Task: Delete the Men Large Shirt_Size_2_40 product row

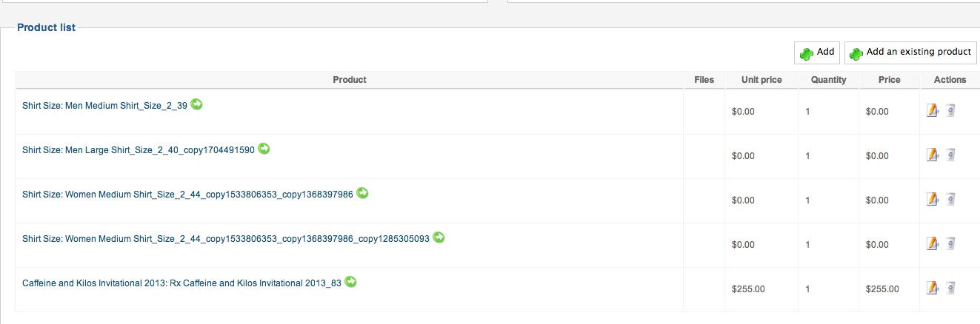Action: [951, 155]
